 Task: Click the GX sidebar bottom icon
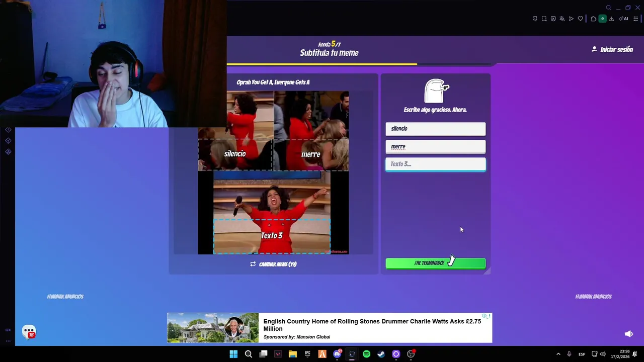[8, 330]
